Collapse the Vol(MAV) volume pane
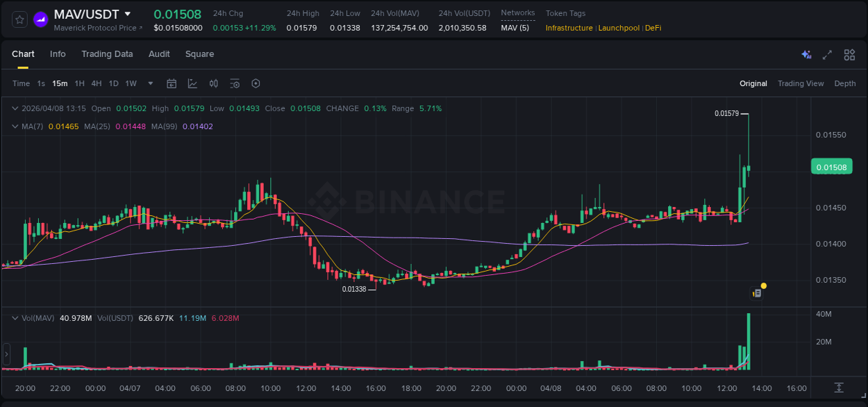Viewport: 868px width, 407px height. (15, 317)
